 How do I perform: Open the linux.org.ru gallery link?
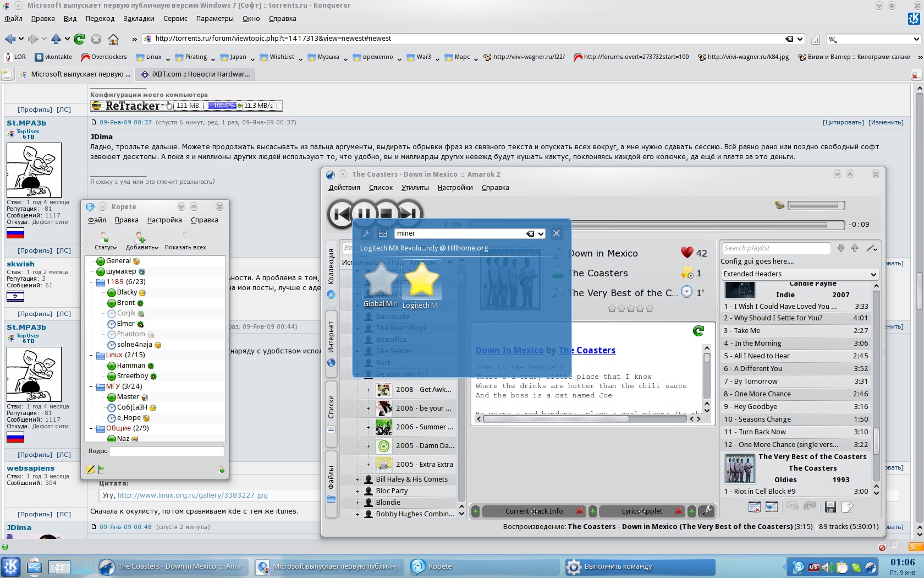point(193,495)
